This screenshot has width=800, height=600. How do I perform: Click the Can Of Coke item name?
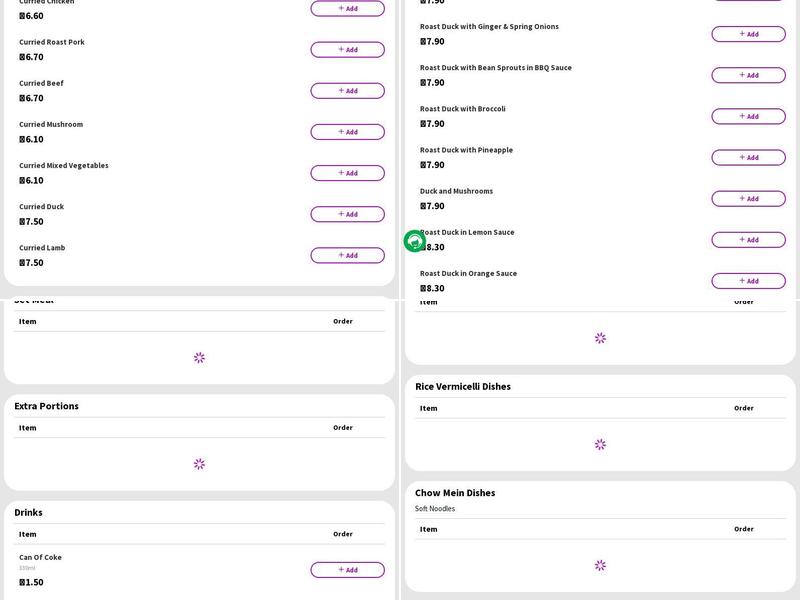(40, 557)
